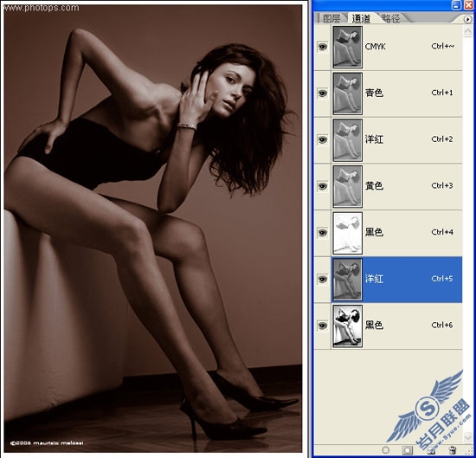This screenshot has width=476, height=458.
Task: Minimize the channels palette window
Action: 456,4
